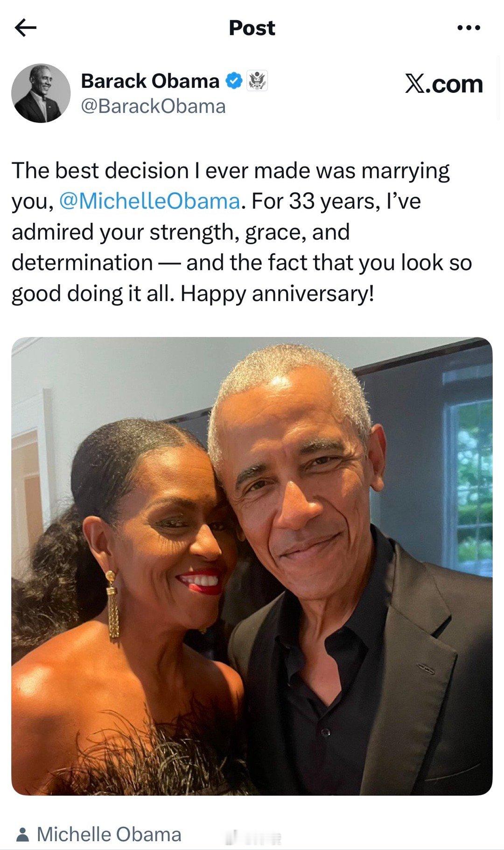Click the "Happy anniversary!" text
504x850 pixels.
tap(277, 294)
